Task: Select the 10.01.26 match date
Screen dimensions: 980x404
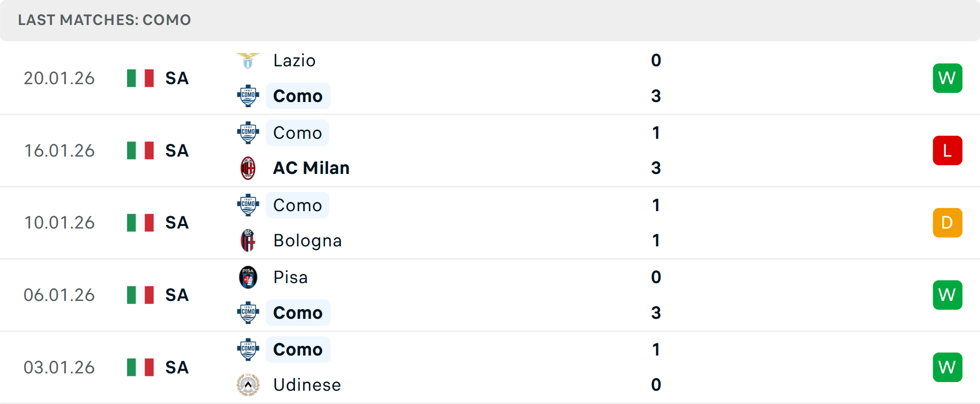Action: (x=59, y=223)
